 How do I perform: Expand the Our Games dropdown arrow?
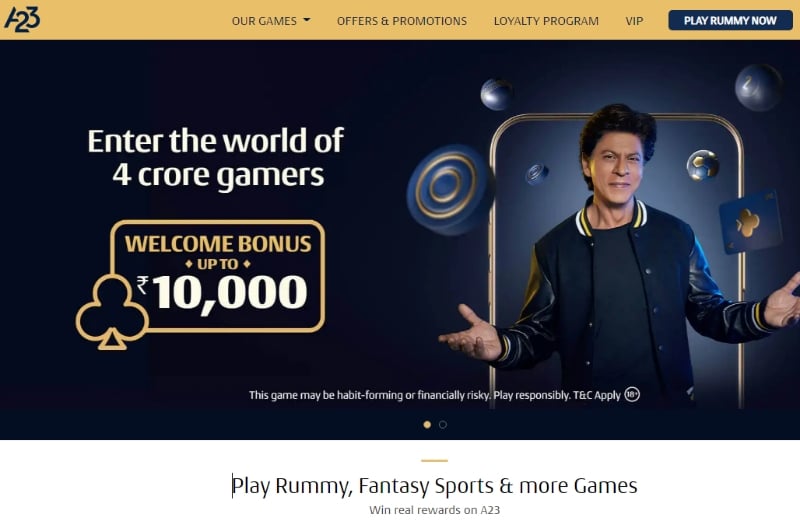point(307,20)
